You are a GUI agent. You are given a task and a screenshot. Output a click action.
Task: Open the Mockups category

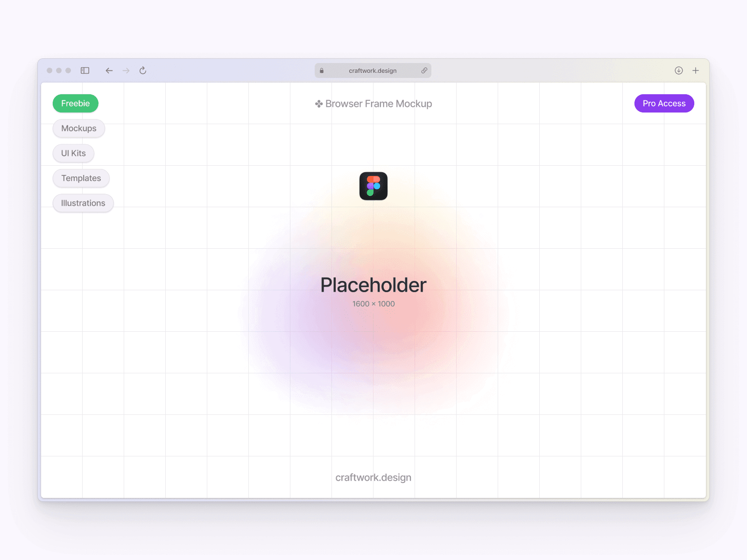[x=79, y=128]
